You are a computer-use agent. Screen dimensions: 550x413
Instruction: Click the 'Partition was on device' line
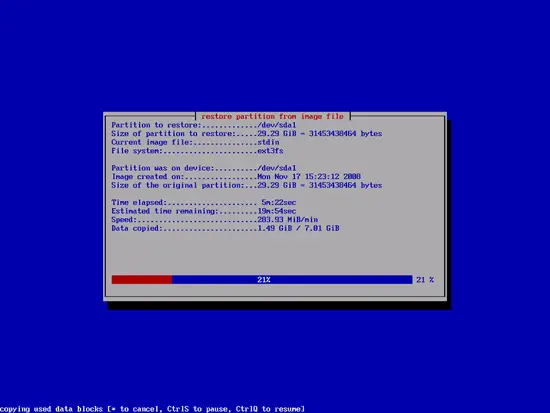(204, 168)
